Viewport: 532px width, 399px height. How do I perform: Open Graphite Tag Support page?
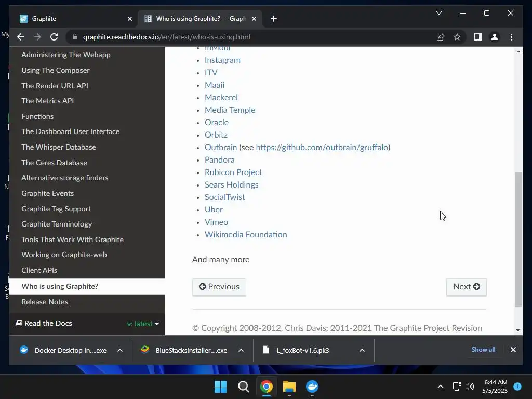pyautogui.click(x=56, y=209)
